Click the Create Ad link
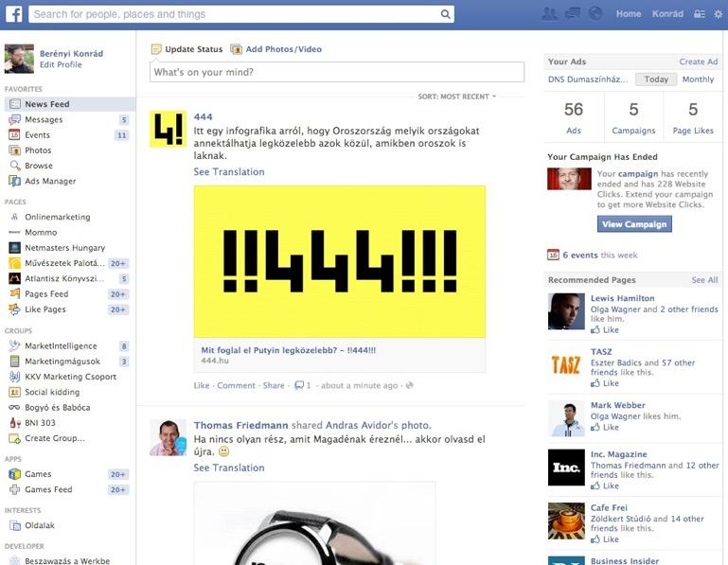The width and height of the screenshot is (728, 565). [699, 62]
